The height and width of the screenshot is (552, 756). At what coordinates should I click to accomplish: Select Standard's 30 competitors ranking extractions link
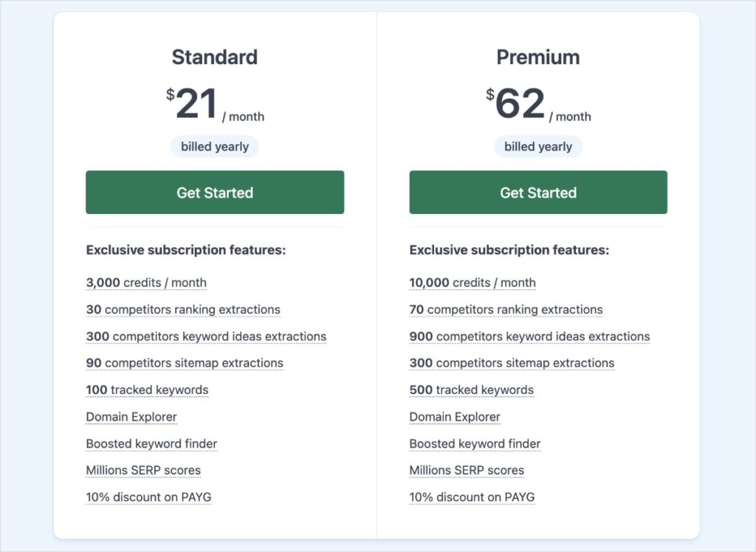182,309
